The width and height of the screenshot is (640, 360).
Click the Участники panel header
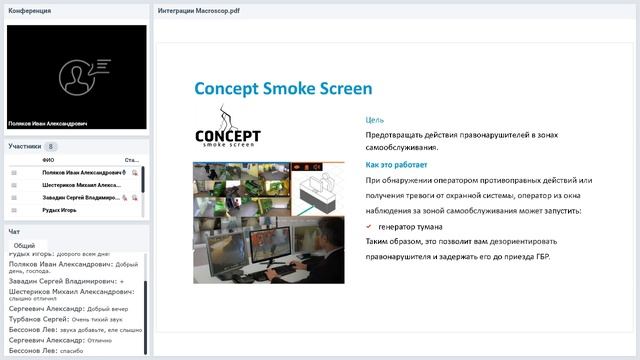coord(25,146)
